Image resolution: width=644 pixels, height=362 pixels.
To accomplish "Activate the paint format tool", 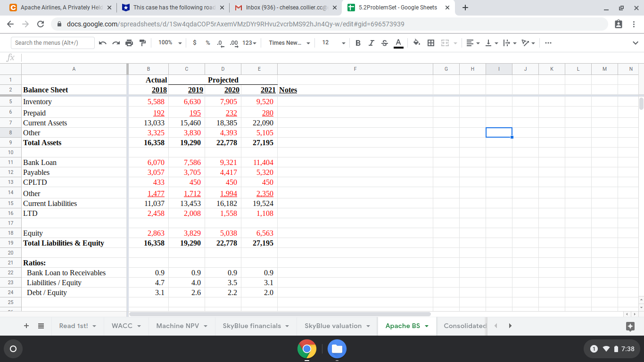I will click(142, 43).
